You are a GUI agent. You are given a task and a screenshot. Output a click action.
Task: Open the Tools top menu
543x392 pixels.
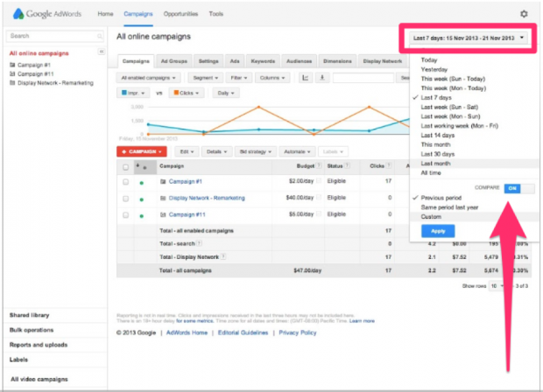215,14
